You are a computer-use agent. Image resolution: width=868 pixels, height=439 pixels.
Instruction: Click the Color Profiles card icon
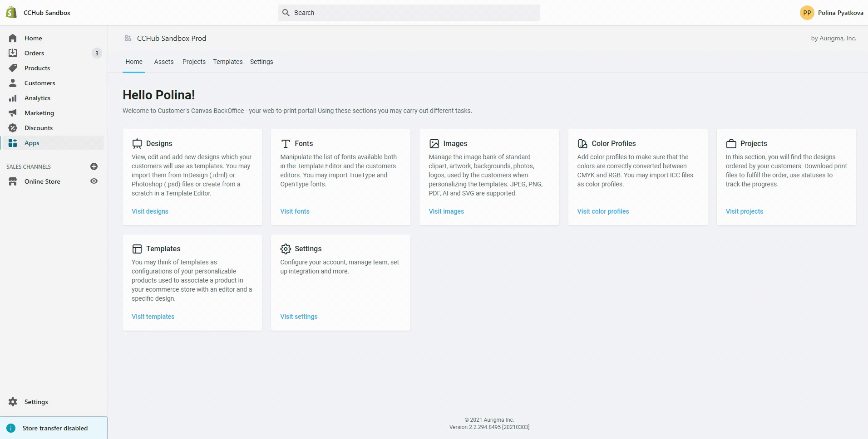click(x=582, y=143)
